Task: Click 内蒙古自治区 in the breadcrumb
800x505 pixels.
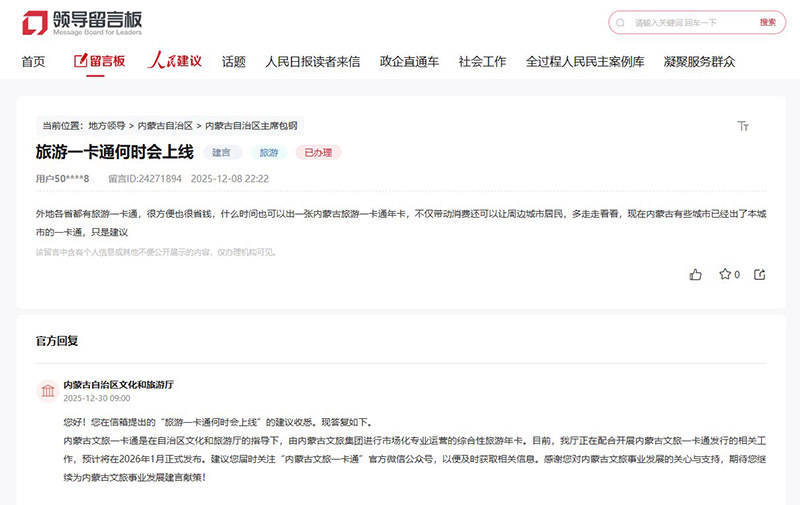Action: 165,126
